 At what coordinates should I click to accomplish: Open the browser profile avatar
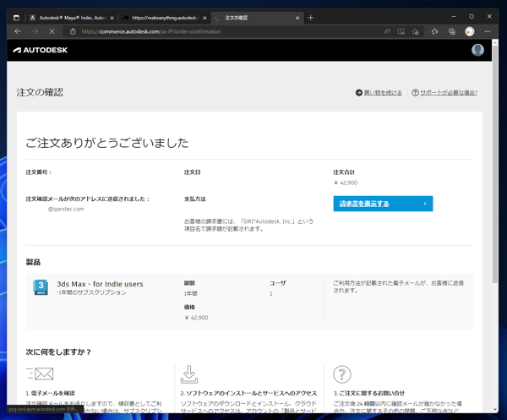(470, 31)
